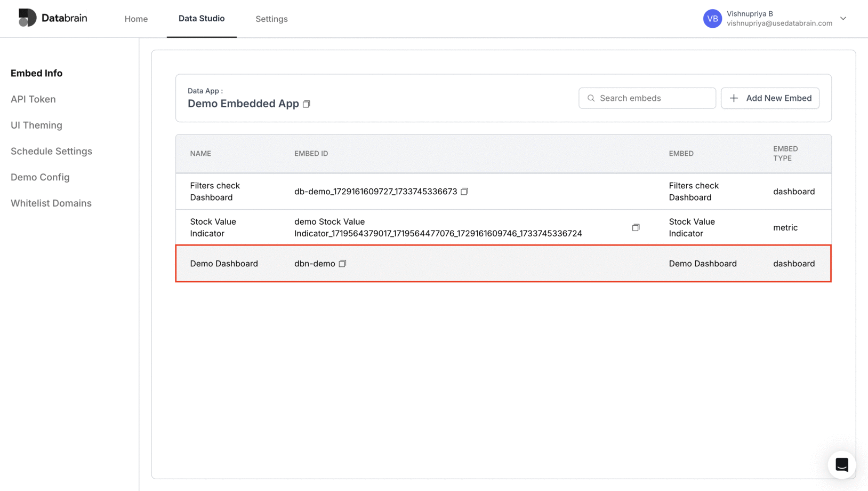Select the Data Studio tab
This screenshot has height=491, width=868.
[202, 19]
